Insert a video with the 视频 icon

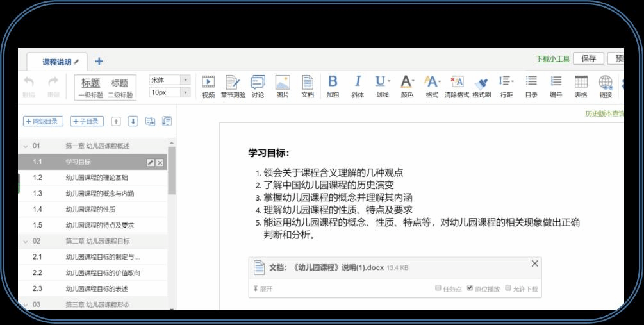tap(208, 85)
